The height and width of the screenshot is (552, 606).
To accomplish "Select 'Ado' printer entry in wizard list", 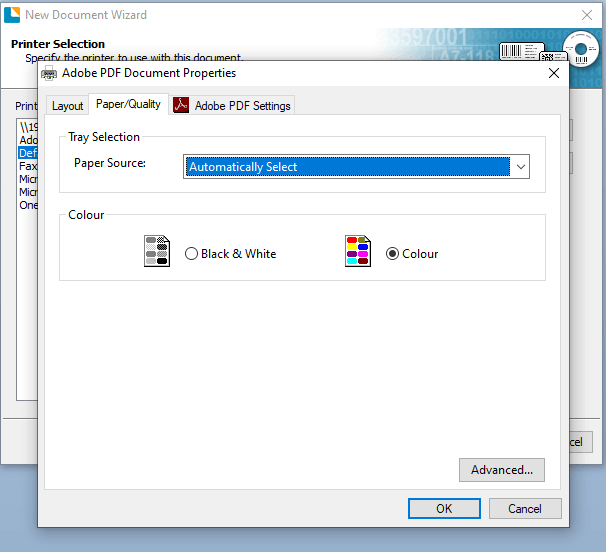I will click(28, 140).
